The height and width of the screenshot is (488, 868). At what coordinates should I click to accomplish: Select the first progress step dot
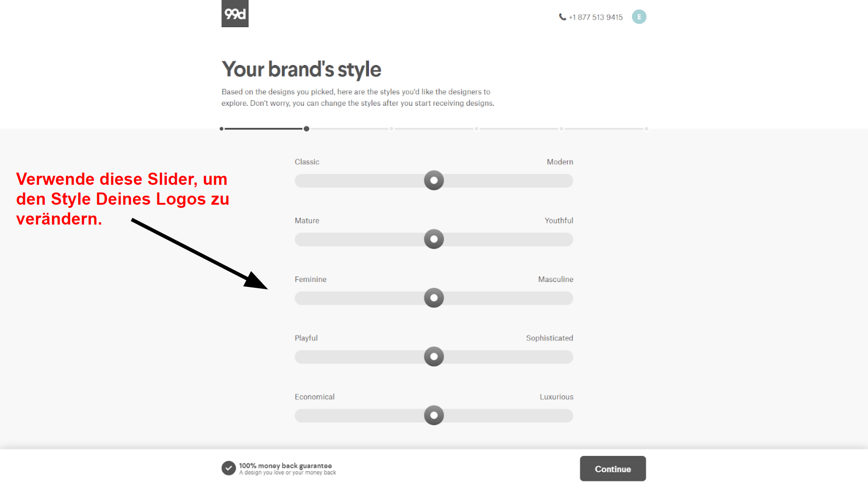(x=222, y=129)
